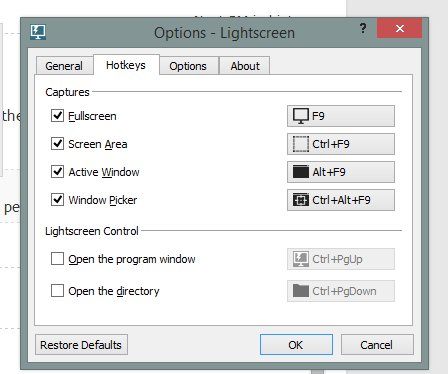Click the Window Picker text label
448x374 pixels.
pos(103,200)
